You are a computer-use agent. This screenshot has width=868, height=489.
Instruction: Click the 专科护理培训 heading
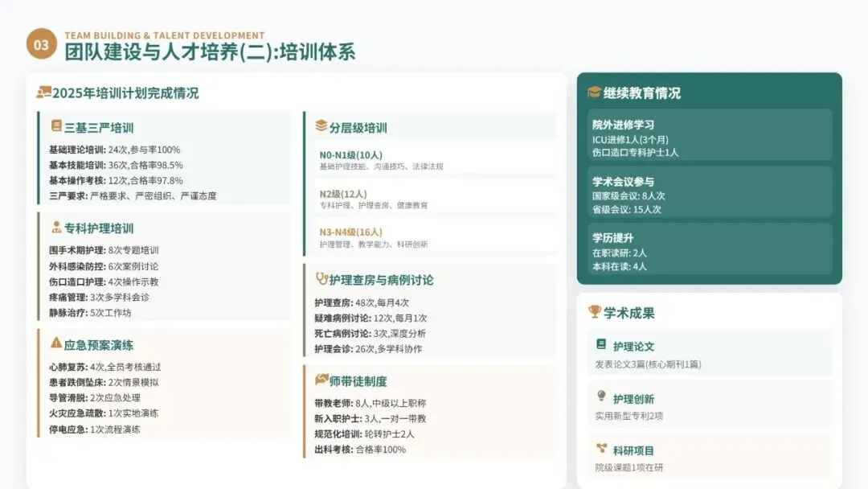coord(99,228)
